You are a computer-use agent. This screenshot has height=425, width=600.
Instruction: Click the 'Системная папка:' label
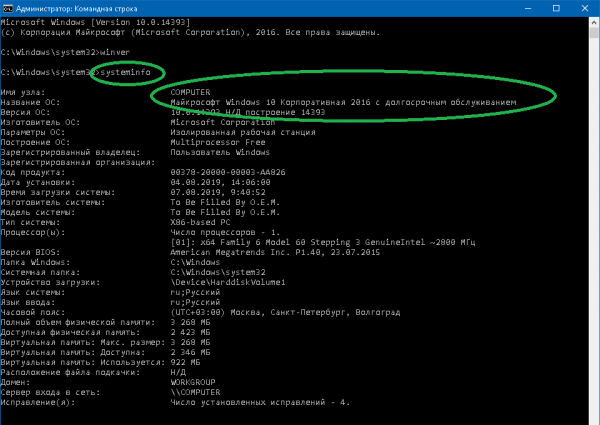(40, 272)
